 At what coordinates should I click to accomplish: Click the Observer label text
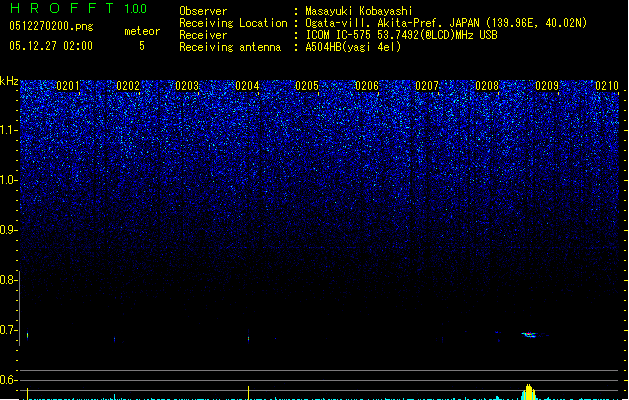click(x=203, y=11)
